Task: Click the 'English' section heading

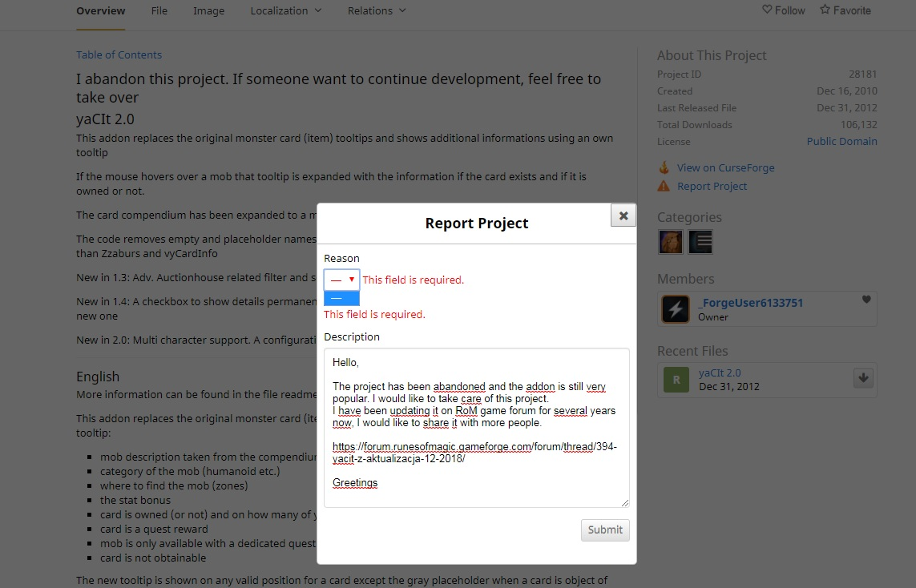Action: (x=98, y=377)
